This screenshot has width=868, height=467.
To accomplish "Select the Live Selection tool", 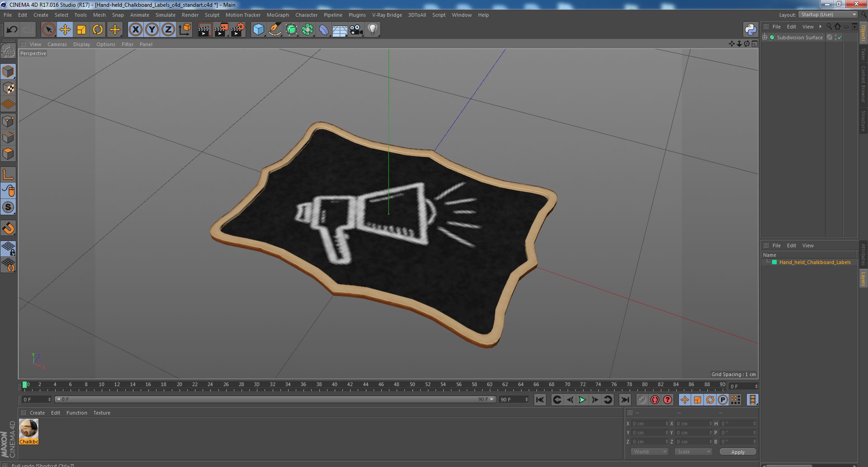I will pyautogui.click(x=48, y=30).
